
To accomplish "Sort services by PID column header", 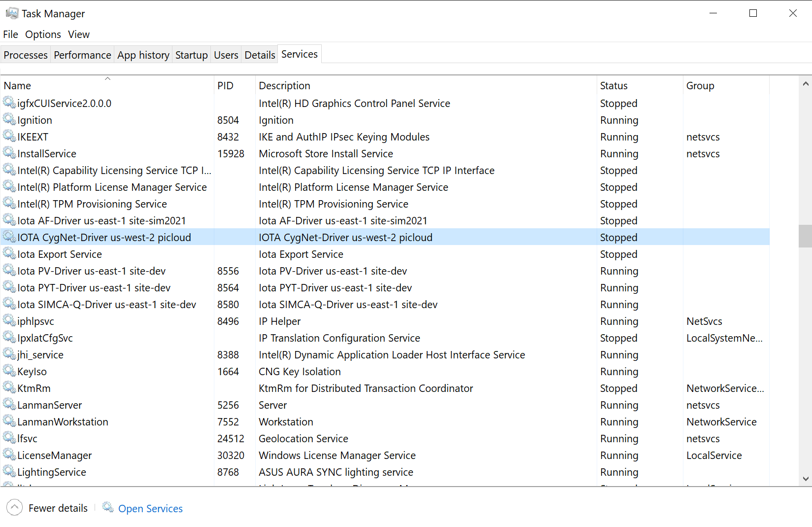I will pyautogui.click(x=235, y=85).
